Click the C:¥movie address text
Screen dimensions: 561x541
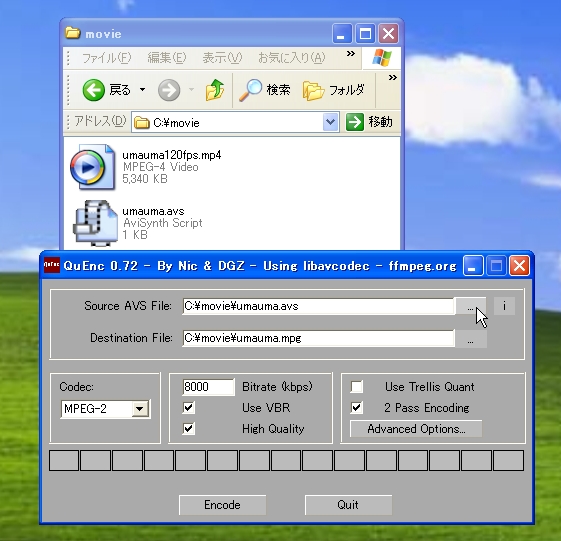[x=176, y=123]
